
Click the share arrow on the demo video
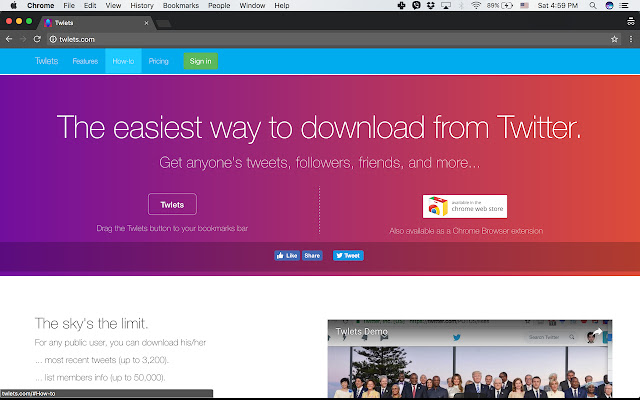point(597,332)
